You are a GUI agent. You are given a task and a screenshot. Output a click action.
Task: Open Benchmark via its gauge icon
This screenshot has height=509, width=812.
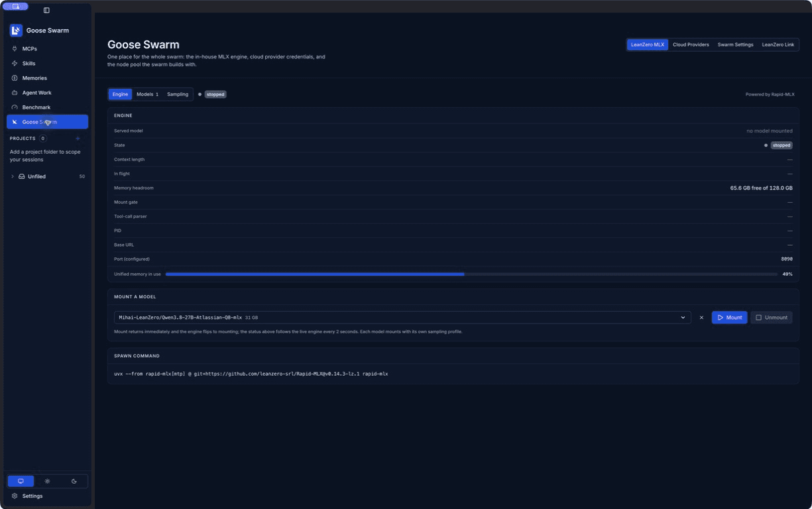point(15,107)
